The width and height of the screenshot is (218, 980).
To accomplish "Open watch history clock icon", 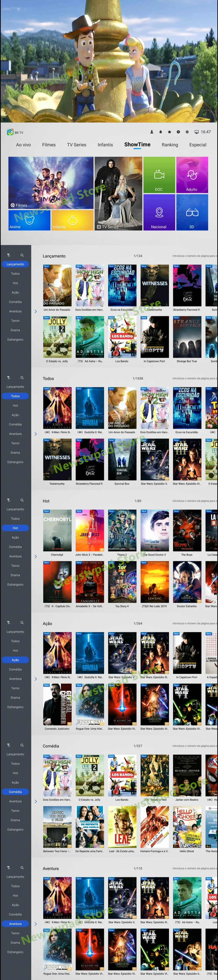I will pos(178,132).
